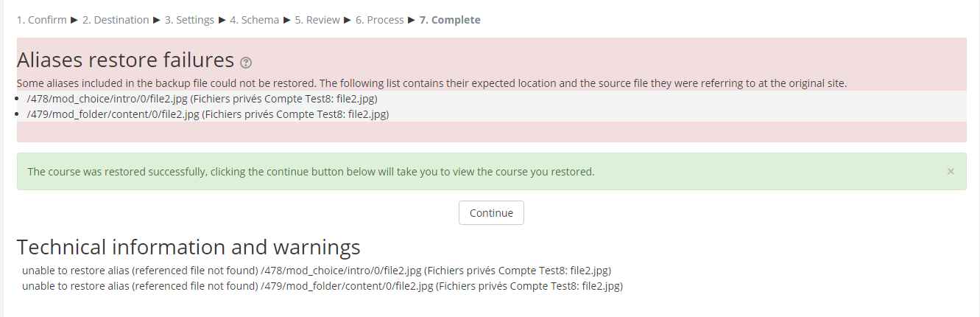Select step 4. Schema in breadcrumb

coord(254,20)
